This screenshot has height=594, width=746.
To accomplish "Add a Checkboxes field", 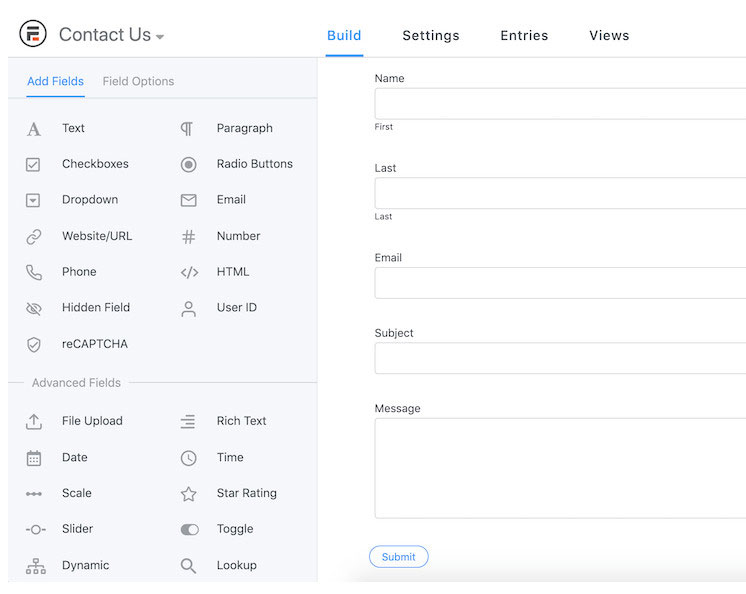I will (94, 164).
